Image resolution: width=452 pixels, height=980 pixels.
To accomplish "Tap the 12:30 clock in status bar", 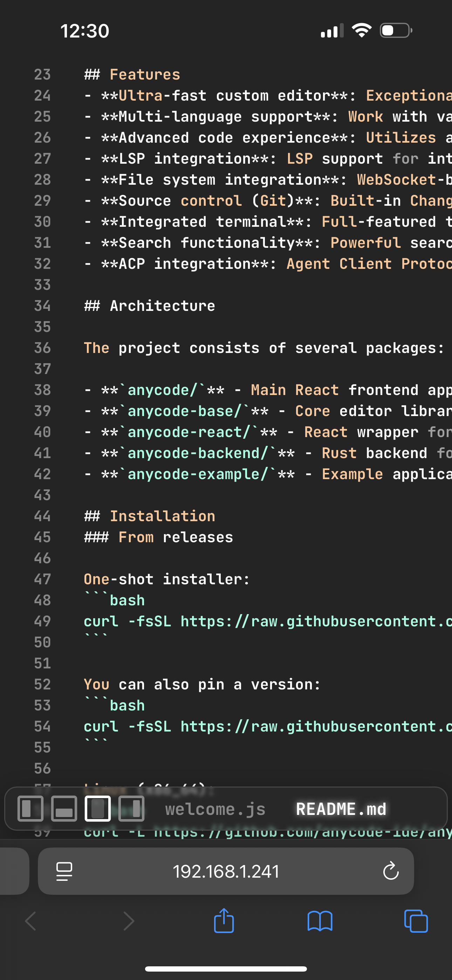I will click(85, 31).
